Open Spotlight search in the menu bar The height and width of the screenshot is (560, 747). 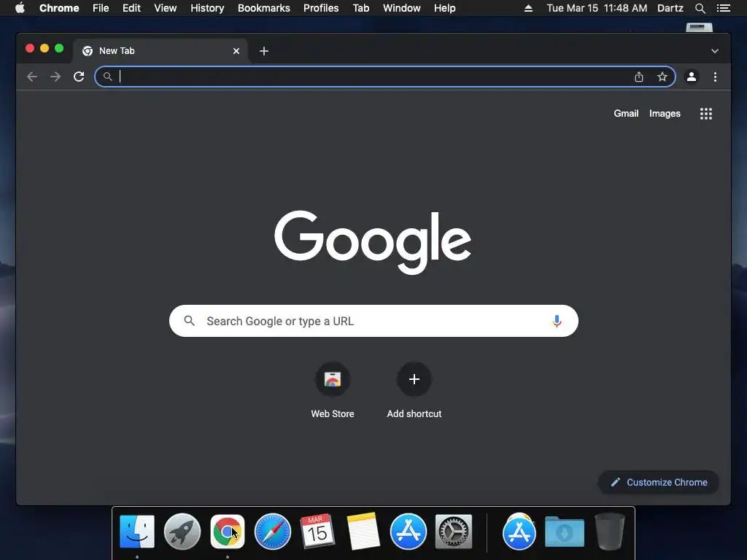[x=700, y=8]
